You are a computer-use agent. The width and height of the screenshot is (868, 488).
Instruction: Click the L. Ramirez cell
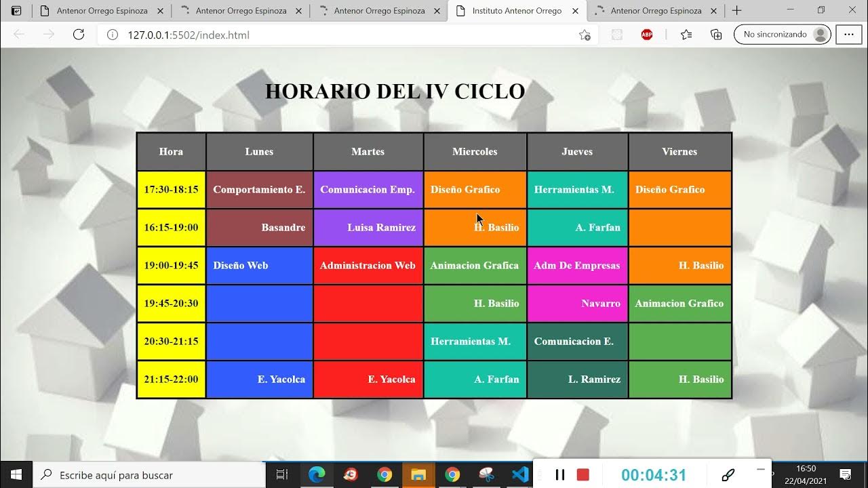pyautogui.click(x=577, y=380)
